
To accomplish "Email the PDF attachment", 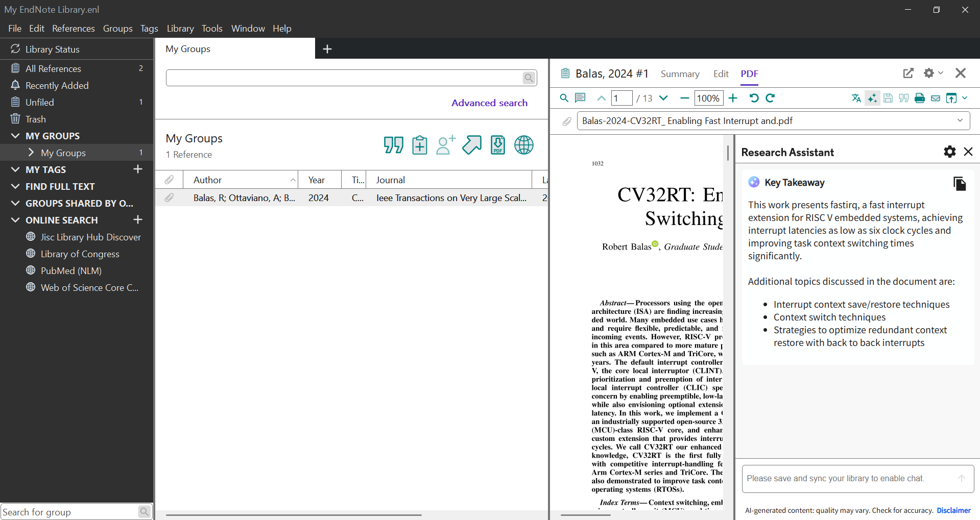I will click(936, 98).
